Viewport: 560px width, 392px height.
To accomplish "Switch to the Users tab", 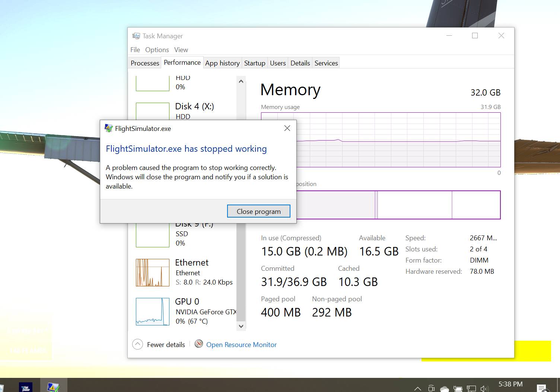I will [278, 63].
